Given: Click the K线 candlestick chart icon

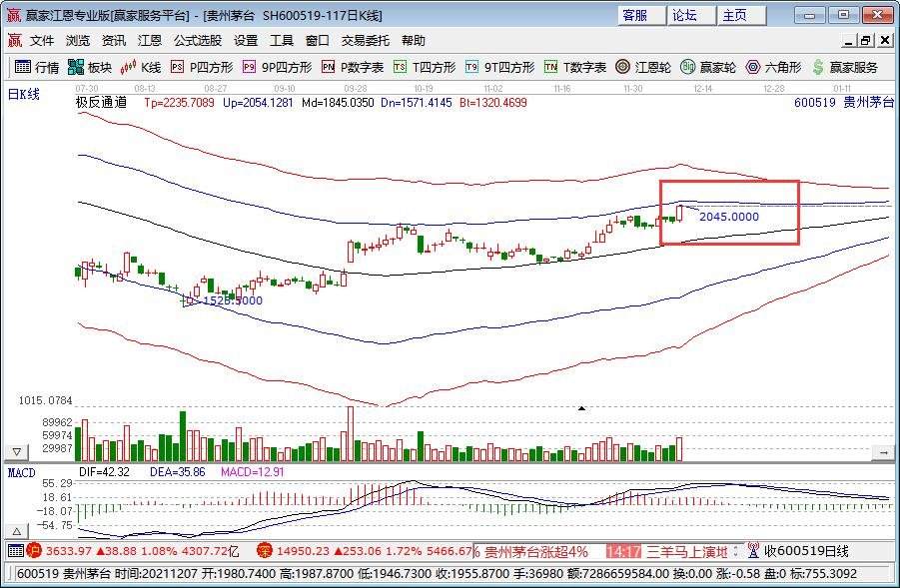Looking at the screenshot, I should (x=137, y=68).
